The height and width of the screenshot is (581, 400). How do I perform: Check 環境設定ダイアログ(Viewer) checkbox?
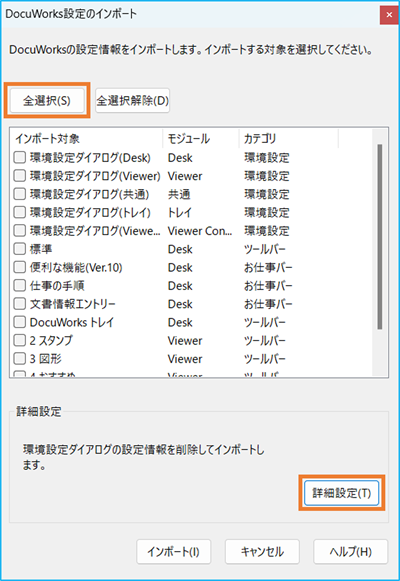(x=20, y=176)
